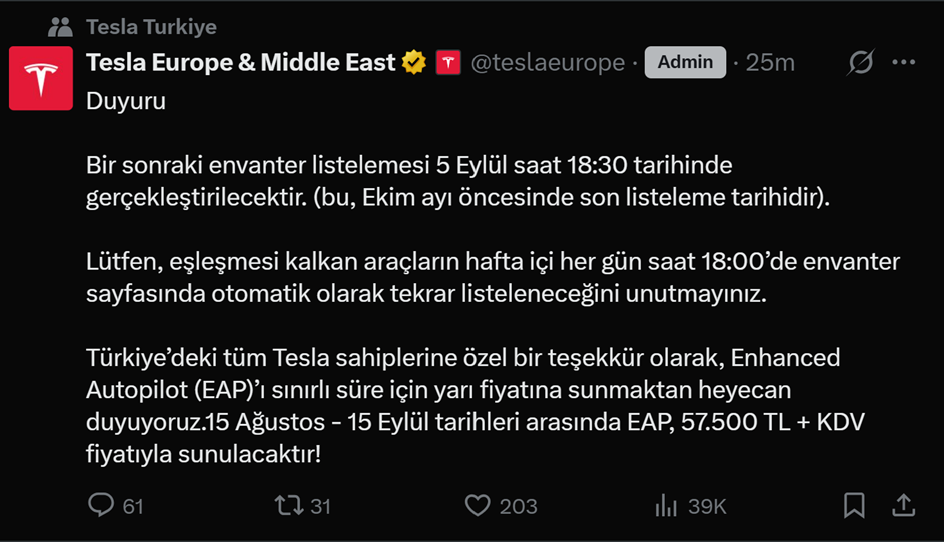Screen dimensions: 944x542
Task: Click the community people icon
Action: click(59, 26)
